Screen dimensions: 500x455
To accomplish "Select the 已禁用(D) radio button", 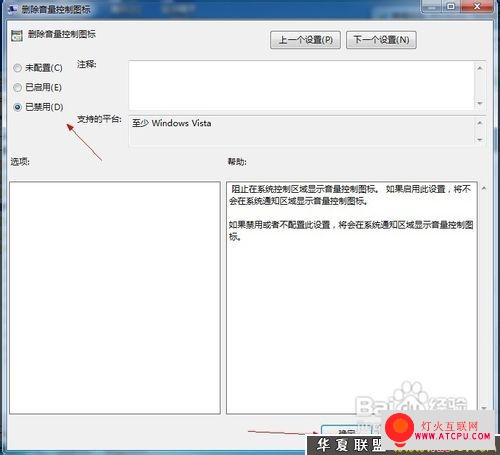I will click(x=17, y=107).
